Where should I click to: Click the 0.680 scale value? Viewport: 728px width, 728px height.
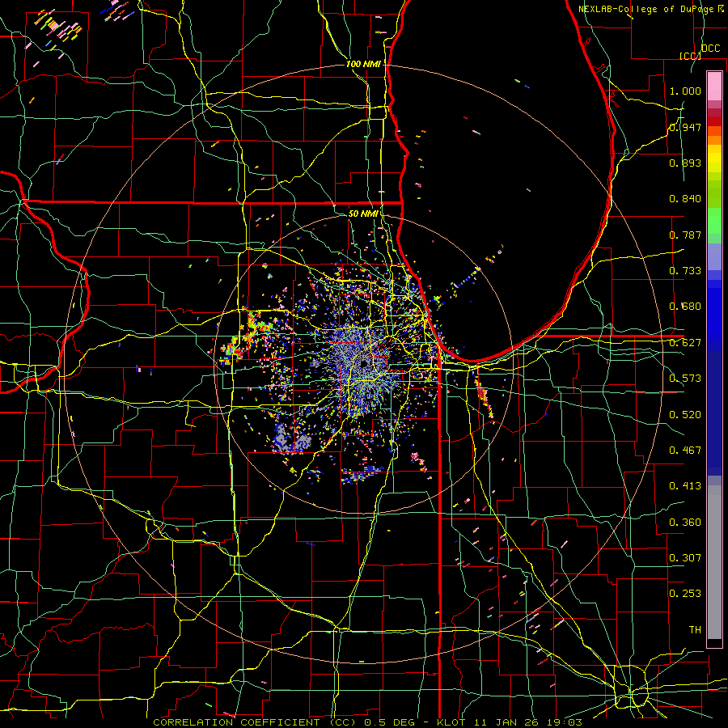point(685,307)
